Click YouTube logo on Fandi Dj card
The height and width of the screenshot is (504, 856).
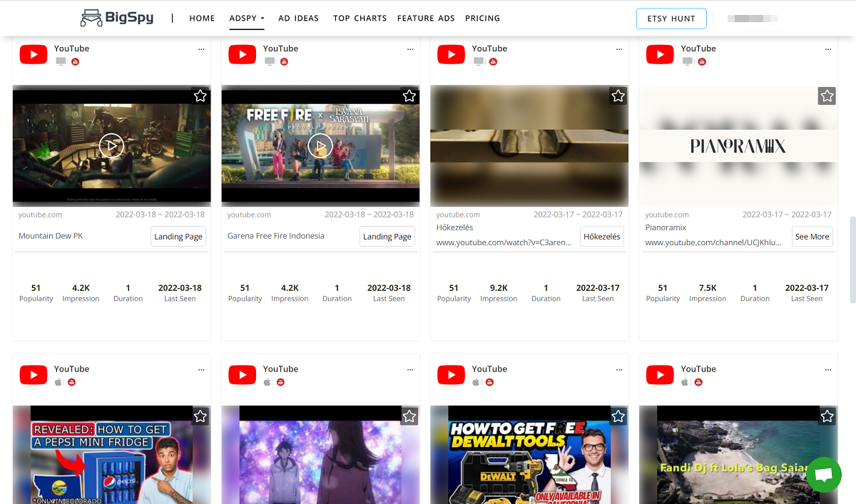tap(660, 375)
